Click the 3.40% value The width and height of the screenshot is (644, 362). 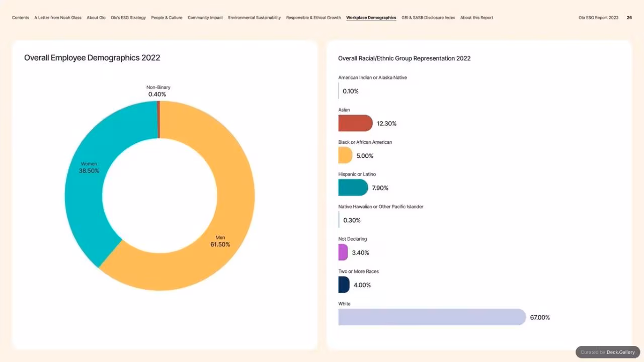tap(361, 253)
